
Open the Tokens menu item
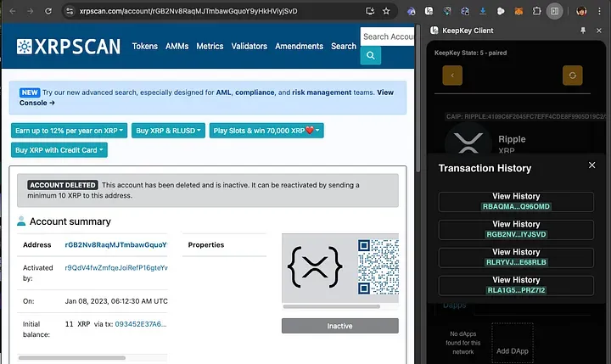tap(145, 46)
